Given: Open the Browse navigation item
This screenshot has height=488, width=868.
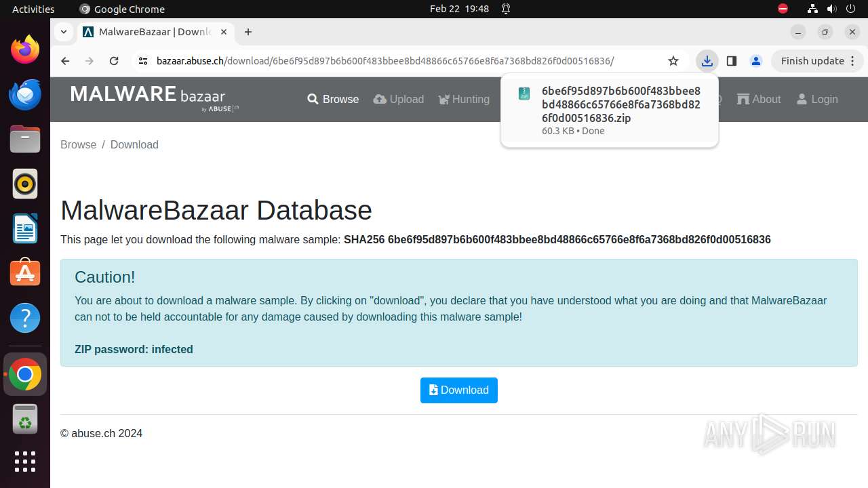Looking at the screenshot, I should (x=333, y=99).
